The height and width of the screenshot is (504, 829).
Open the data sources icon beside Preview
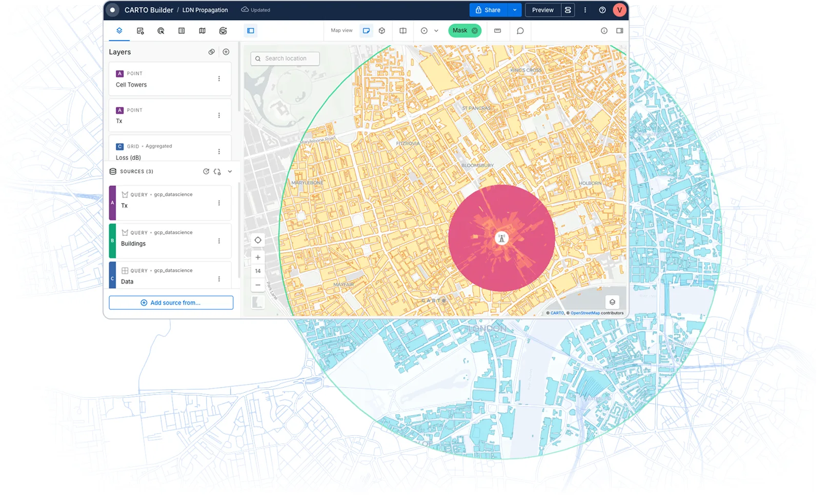568,10
